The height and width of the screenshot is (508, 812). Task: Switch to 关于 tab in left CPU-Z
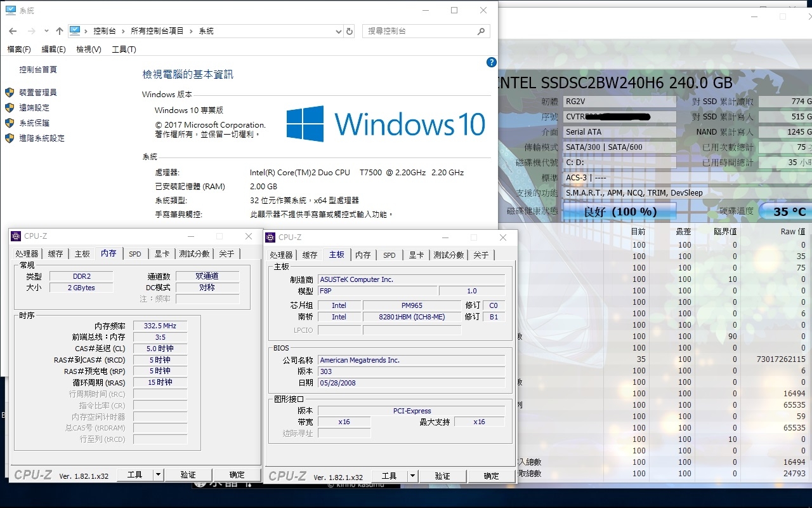click(x=226, y=253)
